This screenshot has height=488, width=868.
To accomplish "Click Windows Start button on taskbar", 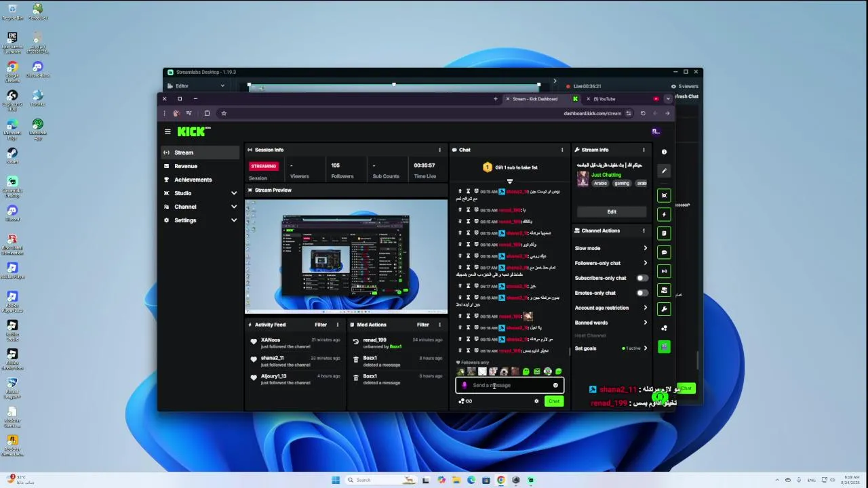I will (x=336, y=480).
